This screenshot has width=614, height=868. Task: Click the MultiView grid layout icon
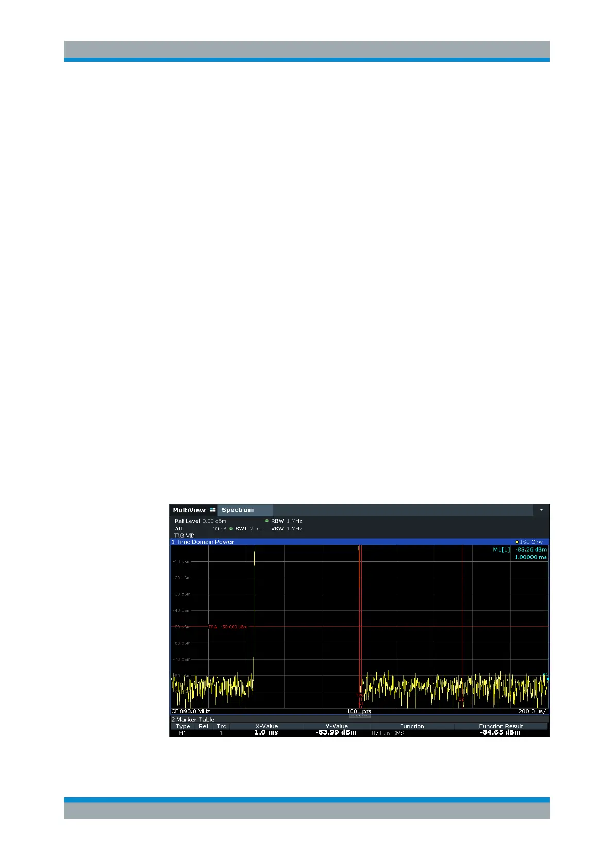point(212,510)
